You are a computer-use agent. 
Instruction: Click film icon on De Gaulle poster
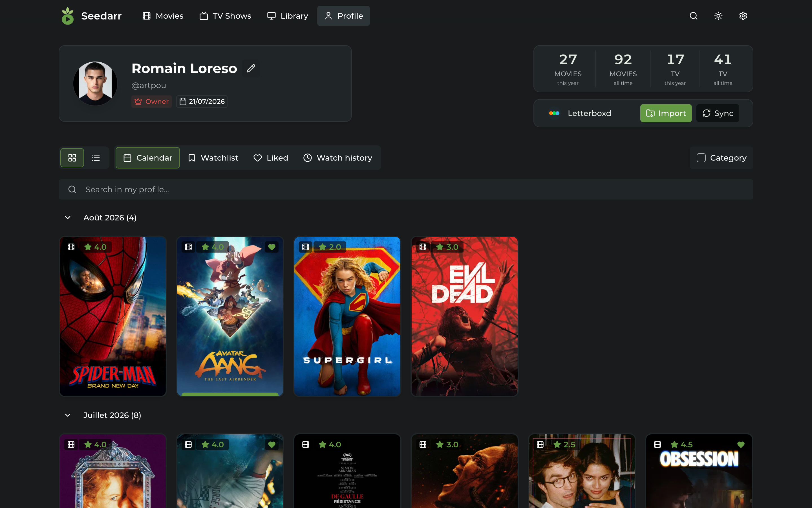305,444
